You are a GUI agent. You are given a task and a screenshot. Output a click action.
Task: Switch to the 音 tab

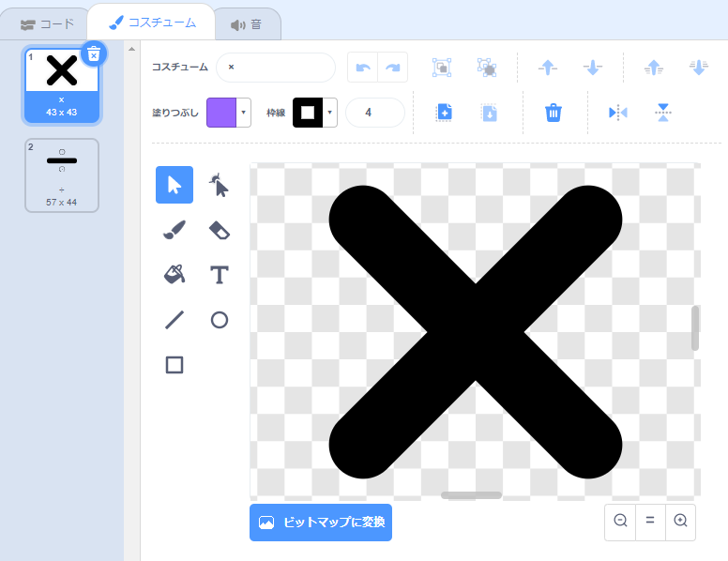point(247,24)
